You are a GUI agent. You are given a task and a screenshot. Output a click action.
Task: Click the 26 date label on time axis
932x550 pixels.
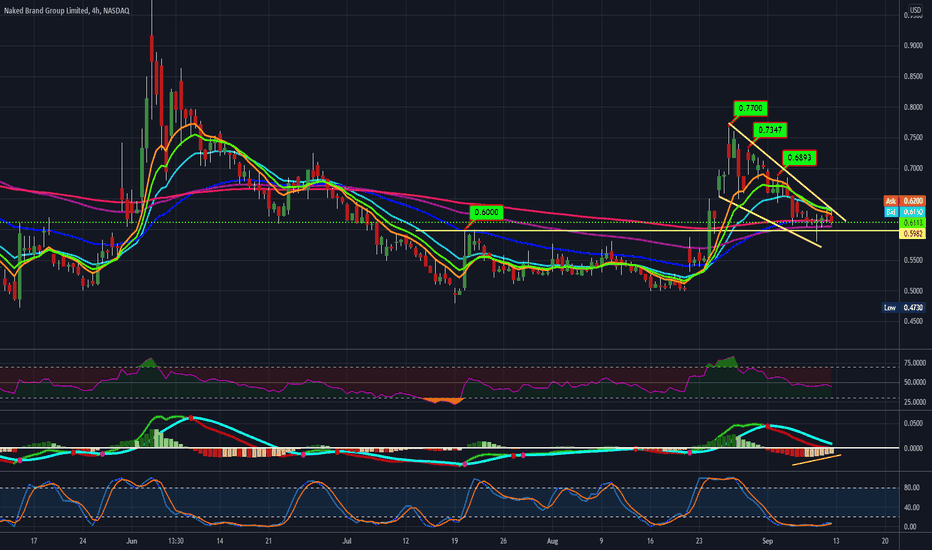tap(503, 541)
